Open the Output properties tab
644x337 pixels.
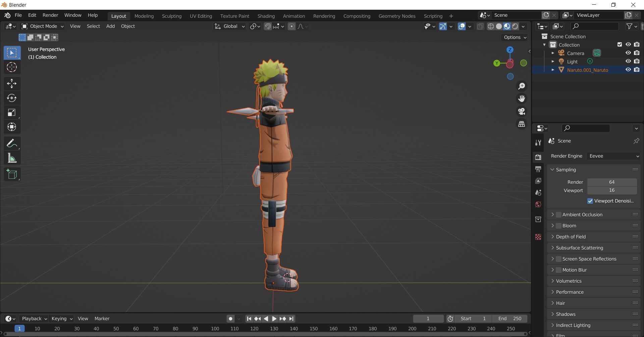(538, 169)
